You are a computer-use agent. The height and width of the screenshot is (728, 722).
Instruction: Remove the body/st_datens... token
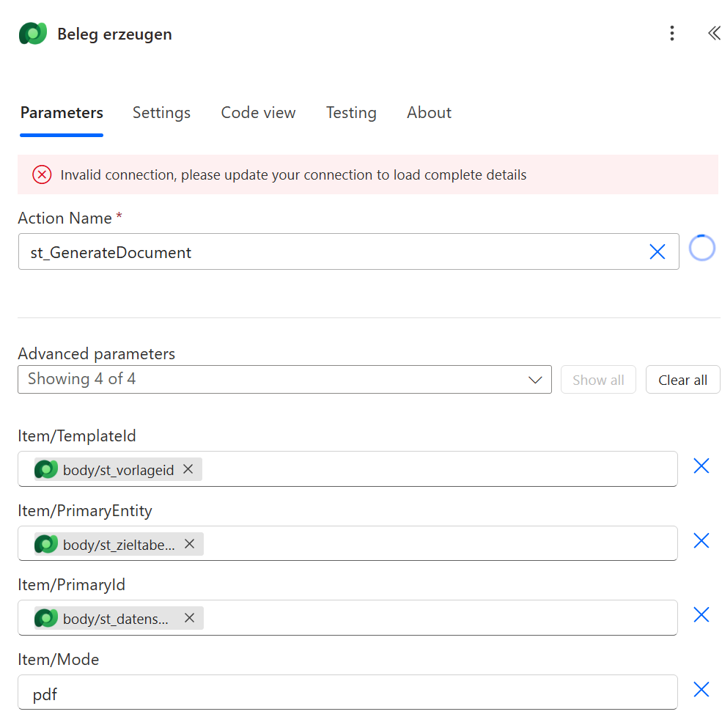click(x=189, y=618)
